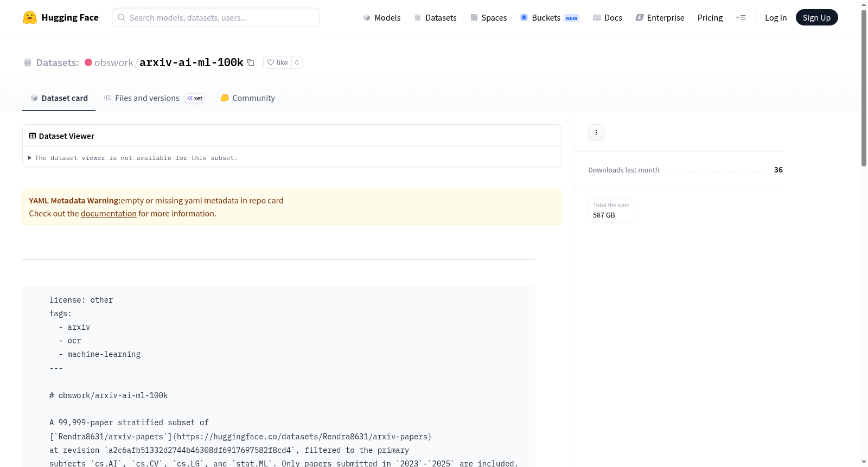Click the 'YAML Metadata Warning' text

pyautogui.click(x=75, y=201)
